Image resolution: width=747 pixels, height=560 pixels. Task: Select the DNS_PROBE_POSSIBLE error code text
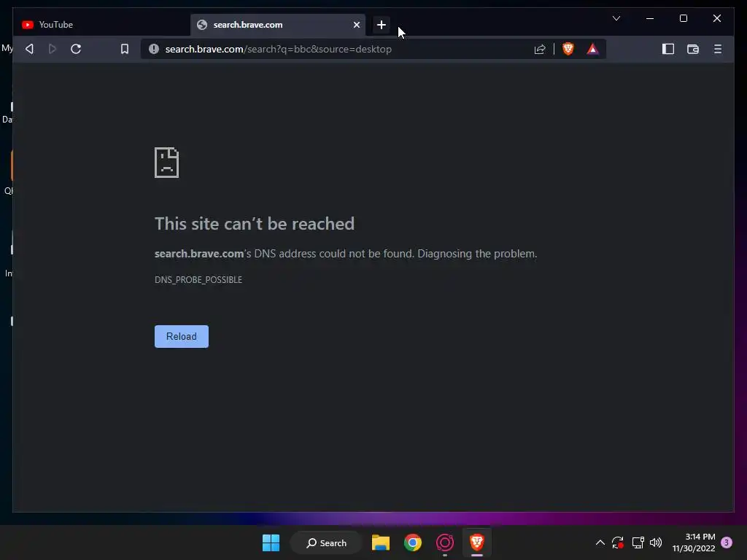tap(198, 280)
